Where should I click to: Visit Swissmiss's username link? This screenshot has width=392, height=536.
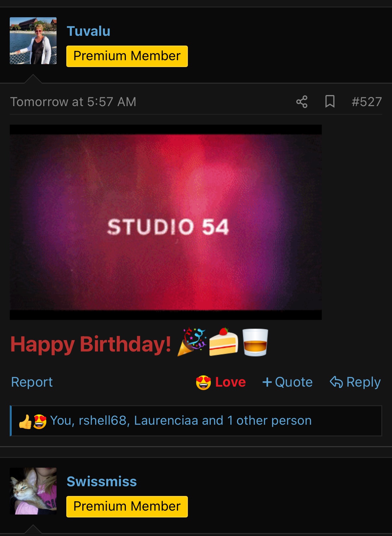(x=102, y=482)
